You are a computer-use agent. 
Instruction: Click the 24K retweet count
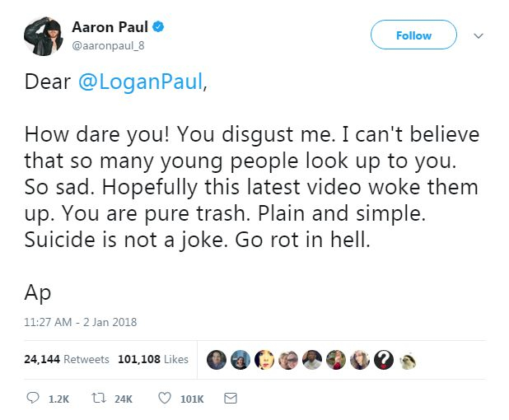pos(124,399)
